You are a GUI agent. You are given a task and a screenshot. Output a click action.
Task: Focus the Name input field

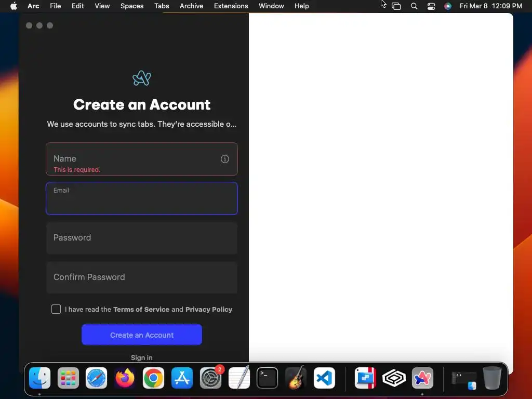click(142, 159)
